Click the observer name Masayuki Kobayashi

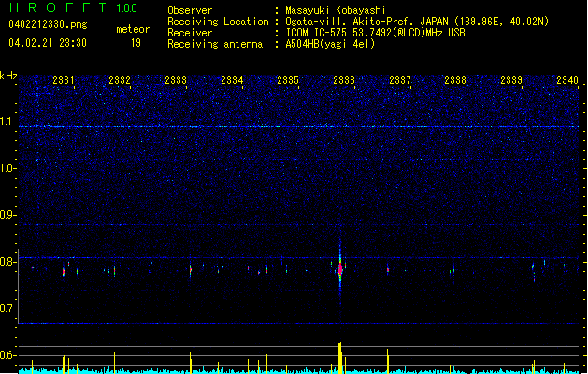click(336, 10)
